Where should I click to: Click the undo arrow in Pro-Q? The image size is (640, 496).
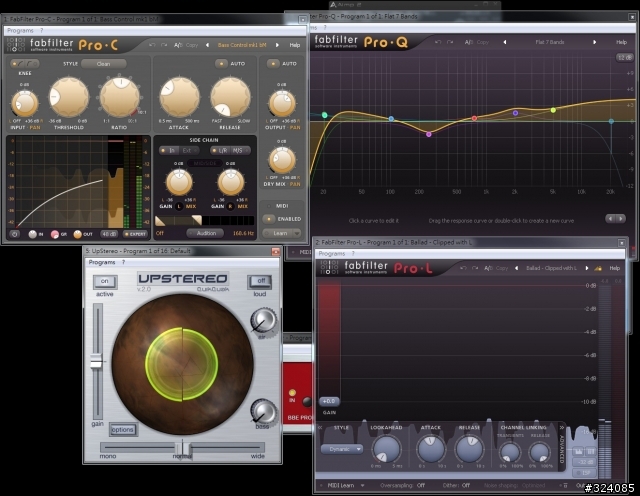pos(438,42)
